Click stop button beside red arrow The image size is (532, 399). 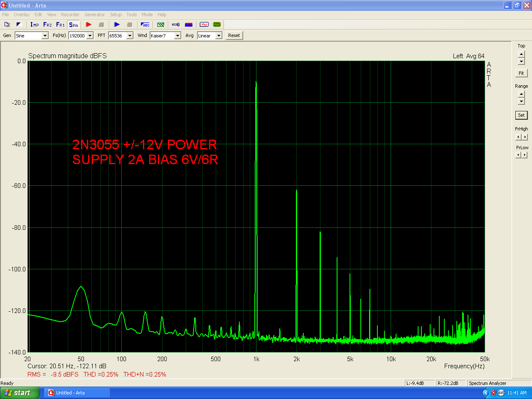(x=101, y=25)
